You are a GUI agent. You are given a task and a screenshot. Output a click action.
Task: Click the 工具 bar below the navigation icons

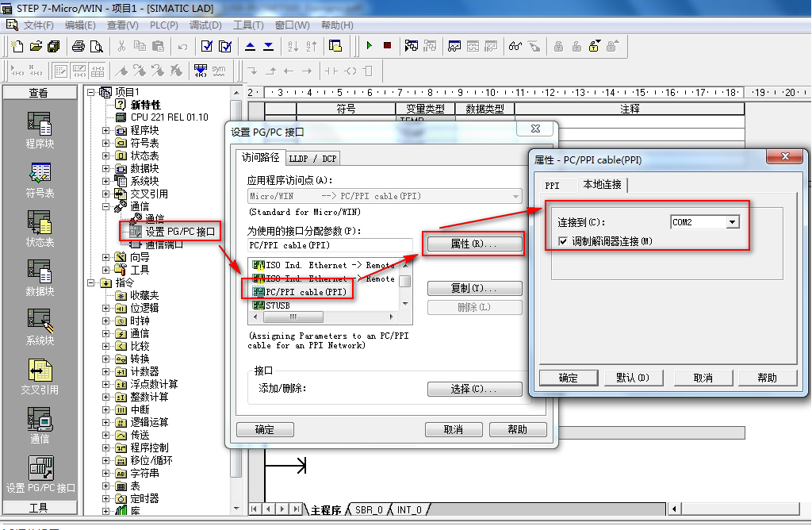40,508
